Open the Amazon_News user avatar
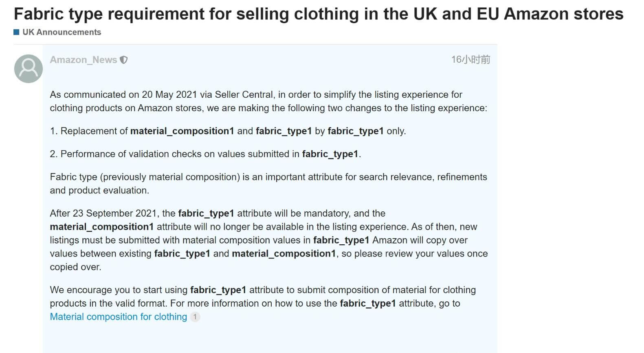 click(29, 69)
